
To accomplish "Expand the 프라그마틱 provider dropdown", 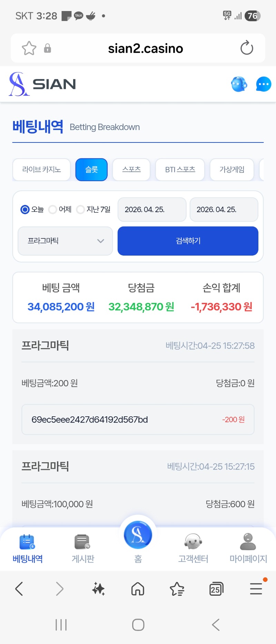I will [x=65, y=241].
